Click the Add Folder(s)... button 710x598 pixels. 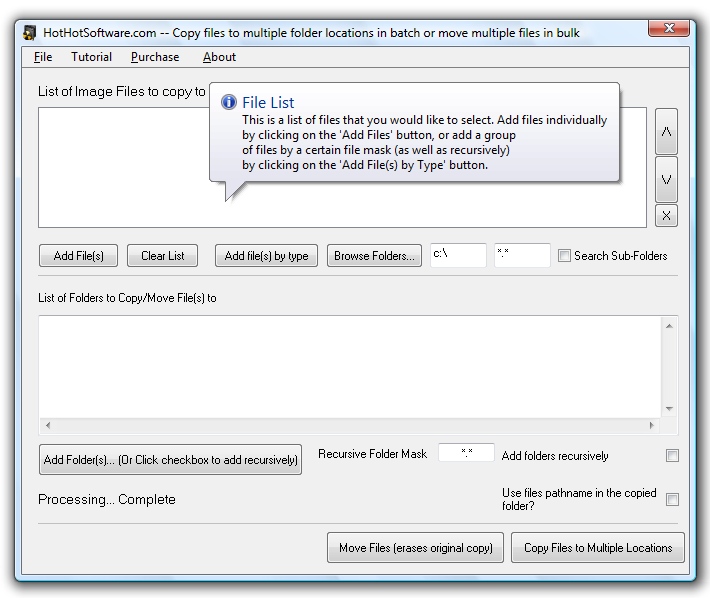170,459
